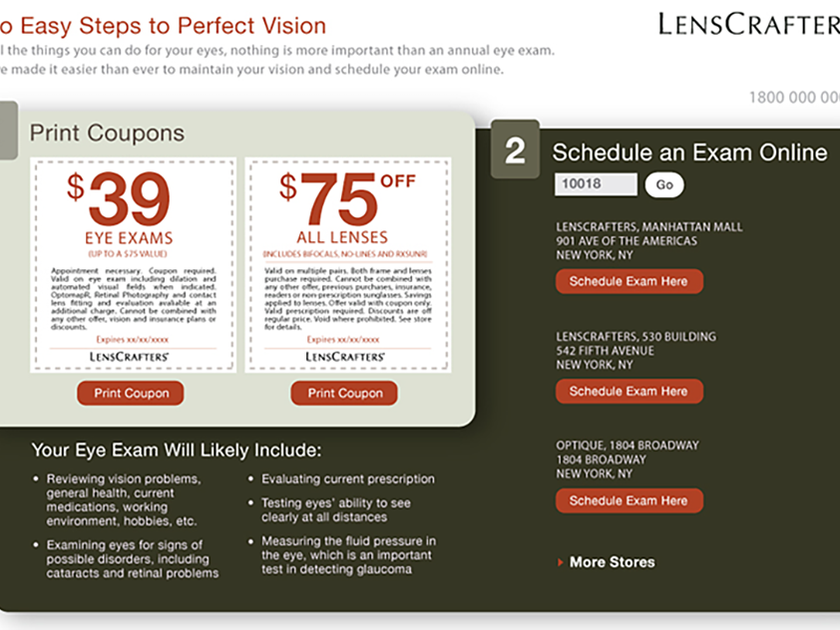Click the Print Coupons heading
The width and height of the screenshot is (840, 630).
(107, 134)
